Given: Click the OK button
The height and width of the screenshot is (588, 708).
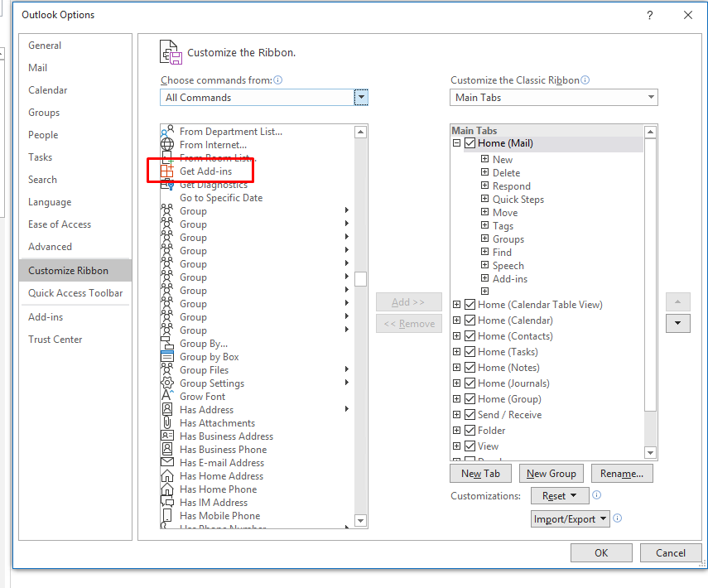Looking at the screenshot, I should [601, 552].
